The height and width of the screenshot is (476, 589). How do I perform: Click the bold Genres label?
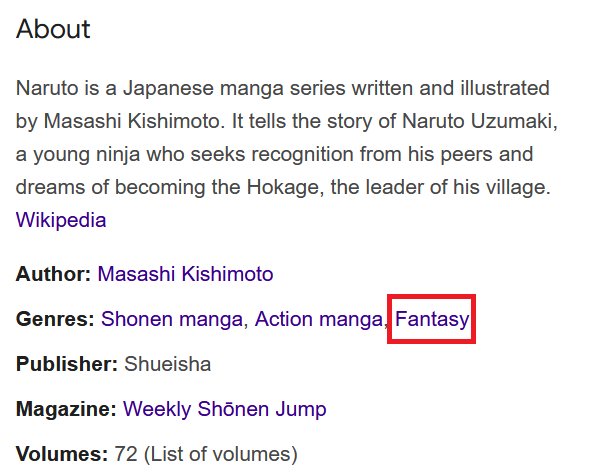tap(55, 319)
